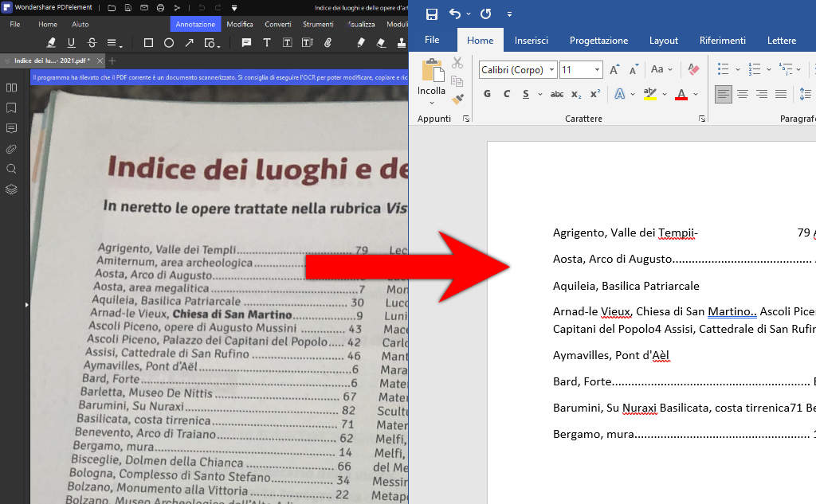Print document with PDFelement printer icon
816x504 pixels.
click(160, 8)
